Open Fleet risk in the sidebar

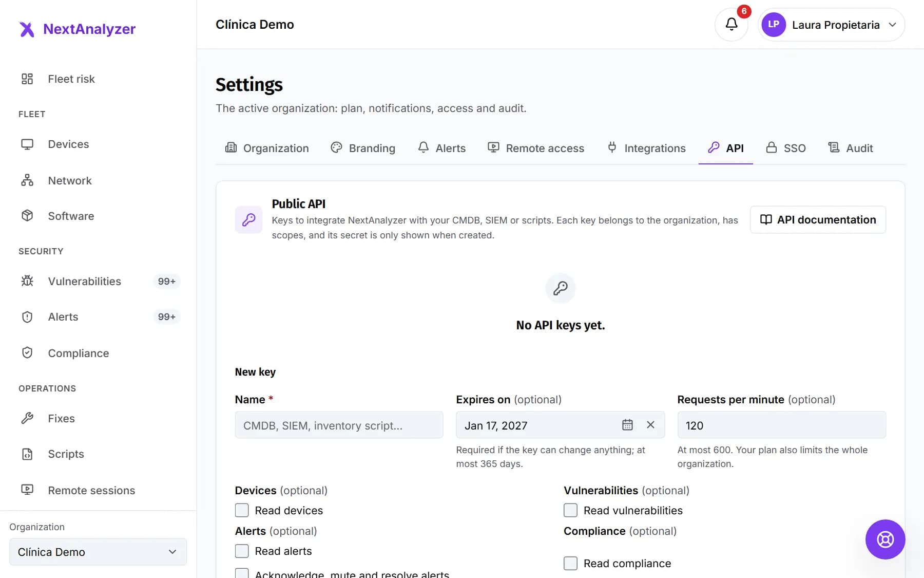(98, 79)
